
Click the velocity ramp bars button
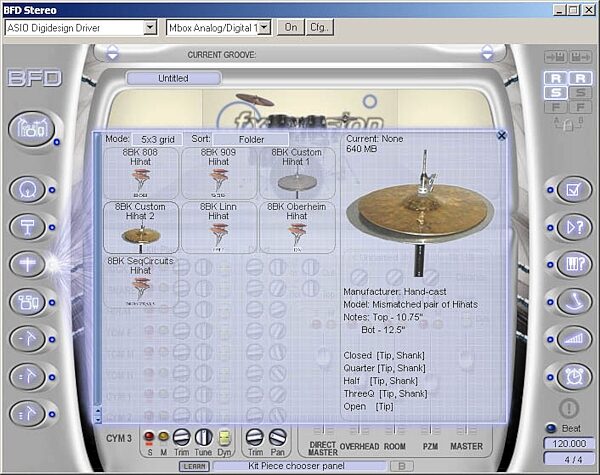click(x=574, y=339)
